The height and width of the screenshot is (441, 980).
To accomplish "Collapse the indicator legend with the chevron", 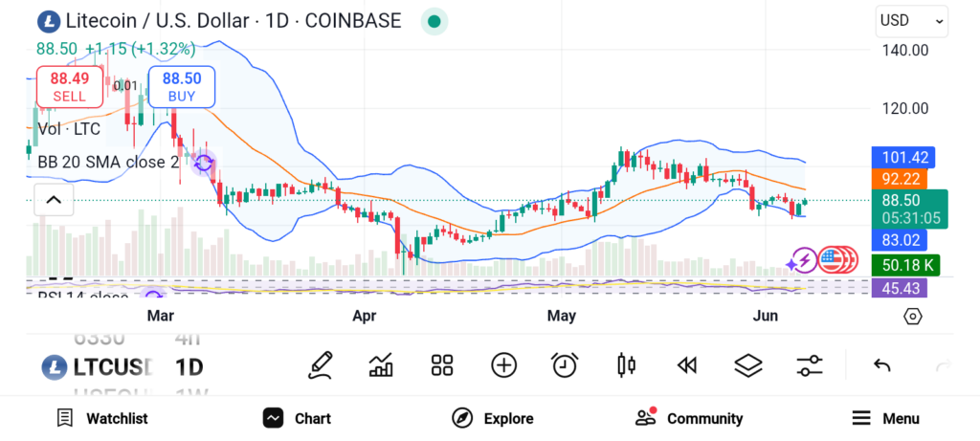I will [54, 200].
